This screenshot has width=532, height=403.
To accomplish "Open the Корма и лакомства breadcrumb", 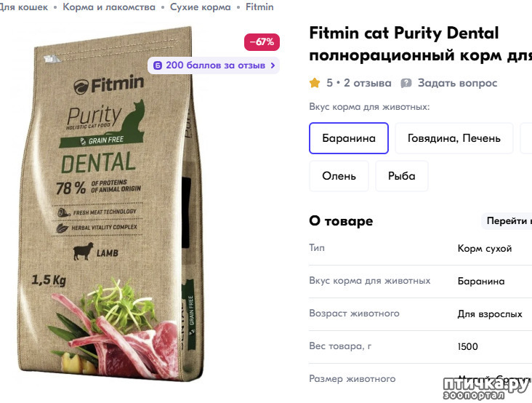I will coord(109,7).
